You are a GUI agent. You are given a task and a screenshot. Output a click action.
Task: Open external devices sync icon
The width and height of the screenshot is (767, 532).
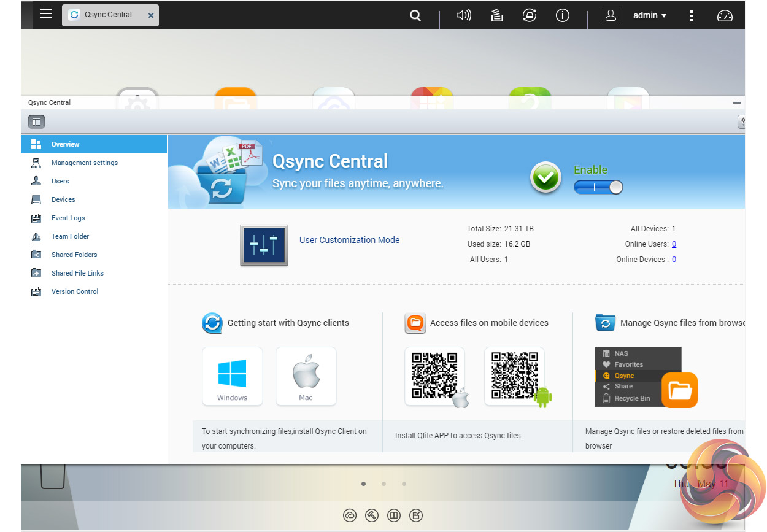pos(530,16)
